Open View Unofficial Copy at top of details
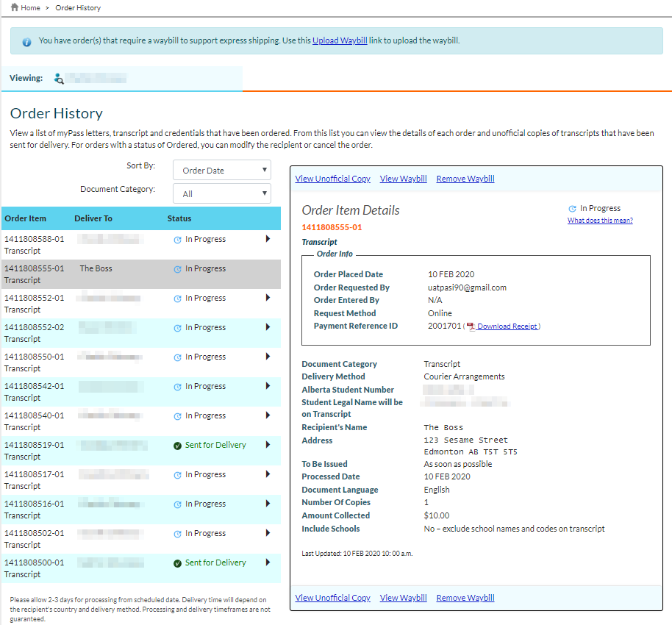This screenshot has height=625, width=672. point(332,179)
